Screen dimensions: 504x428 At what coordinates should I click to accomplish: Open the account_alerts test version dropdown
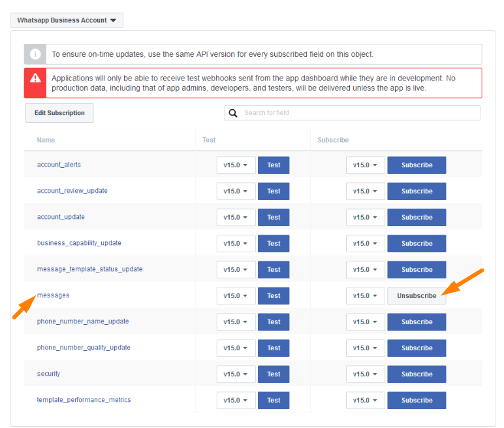(236, 165)
